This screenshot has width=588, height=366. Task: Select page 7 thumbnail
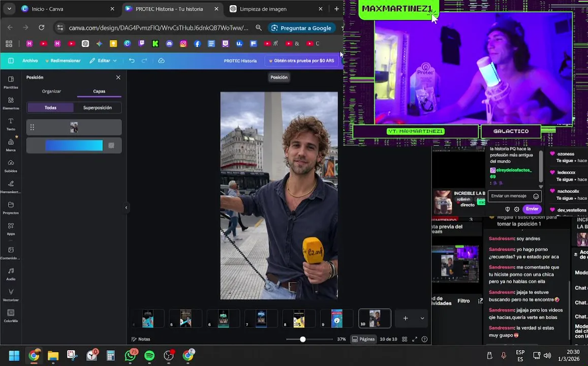[x=261, y=318]
